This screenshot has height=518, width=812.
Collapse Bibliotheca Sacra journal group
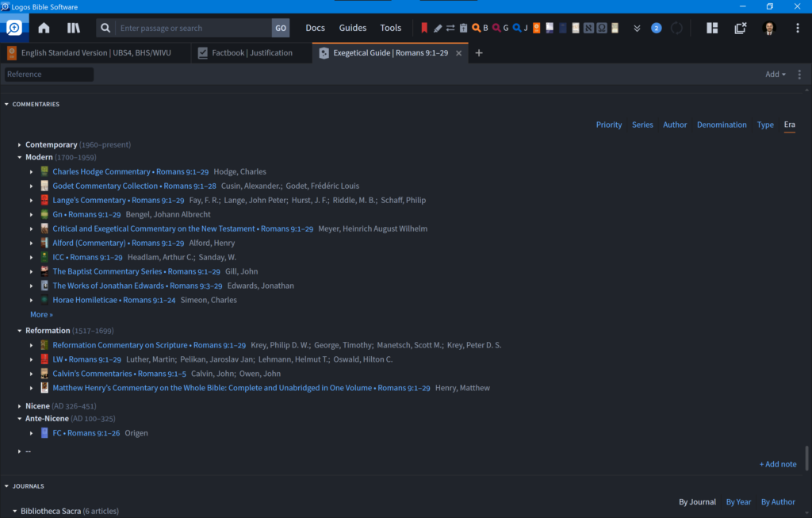click(x=14, y=512)
